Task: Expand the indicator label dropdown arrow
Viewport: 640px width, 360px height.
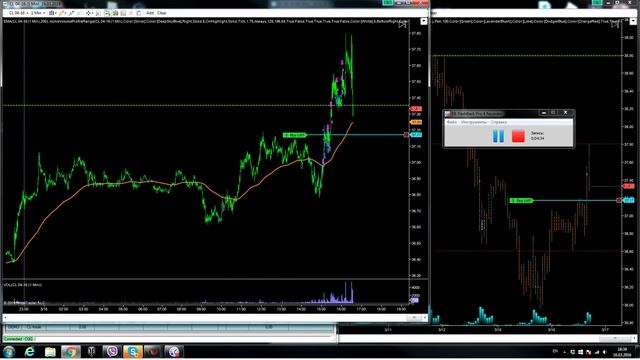Action: 424,21
